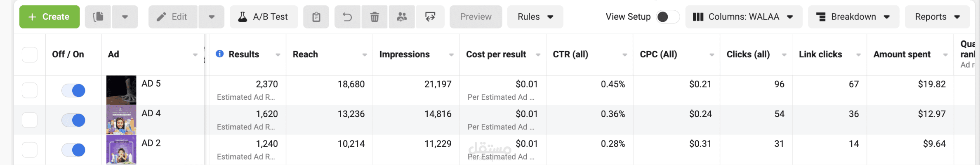Image resolution: width=980 pixels, height=165 pixels.
Task: Delete using the trash icon
Action: click(x=375, y=17)
